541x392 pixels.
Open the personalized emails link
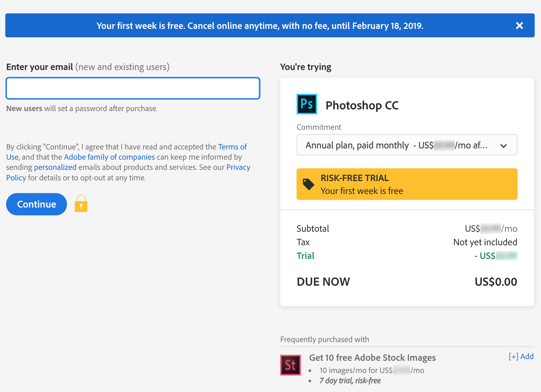pos(55,167)
